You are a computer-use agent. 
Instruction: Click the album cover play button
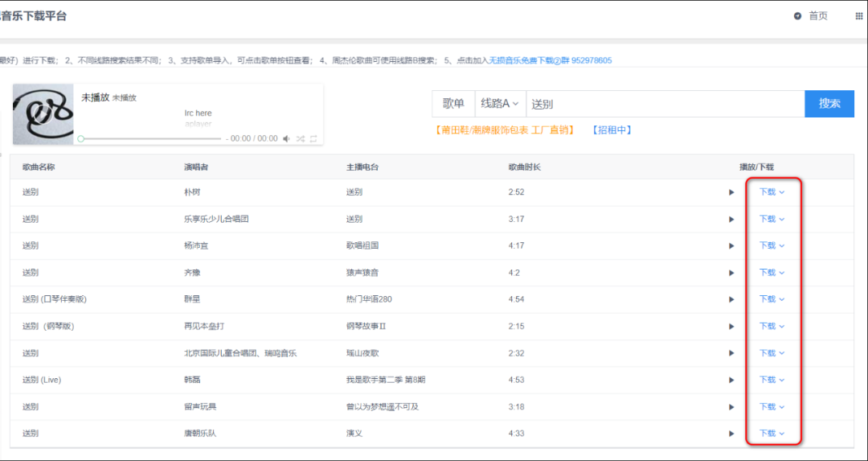43,114
